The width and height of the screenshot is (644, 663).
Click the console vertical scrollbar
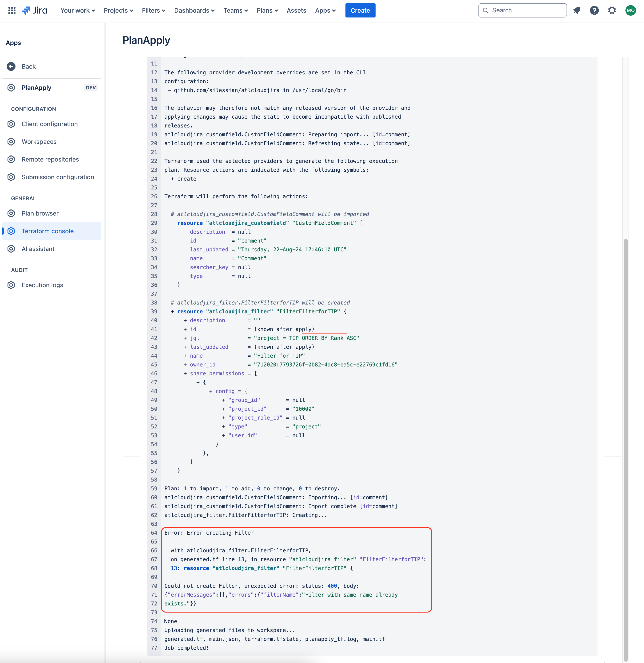[x=626, y=440]
